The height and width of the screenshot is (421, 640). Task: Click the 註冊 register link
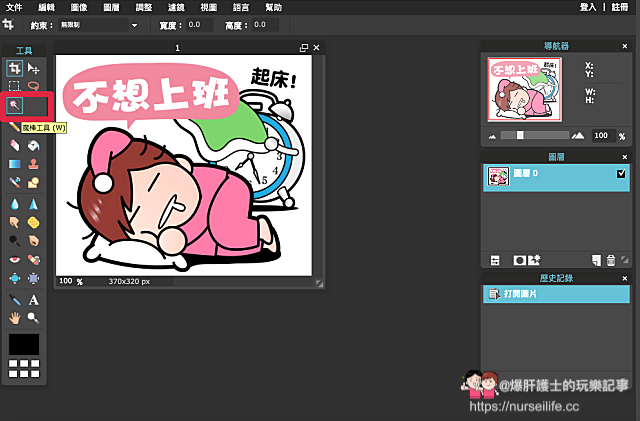point(620,7)
